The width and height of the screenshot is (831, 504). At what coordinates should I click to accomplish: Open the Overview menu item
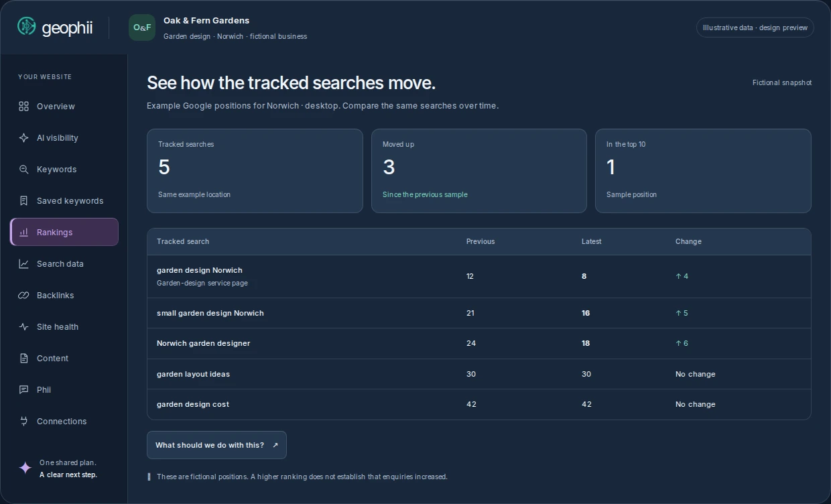[x=64, y=107]
